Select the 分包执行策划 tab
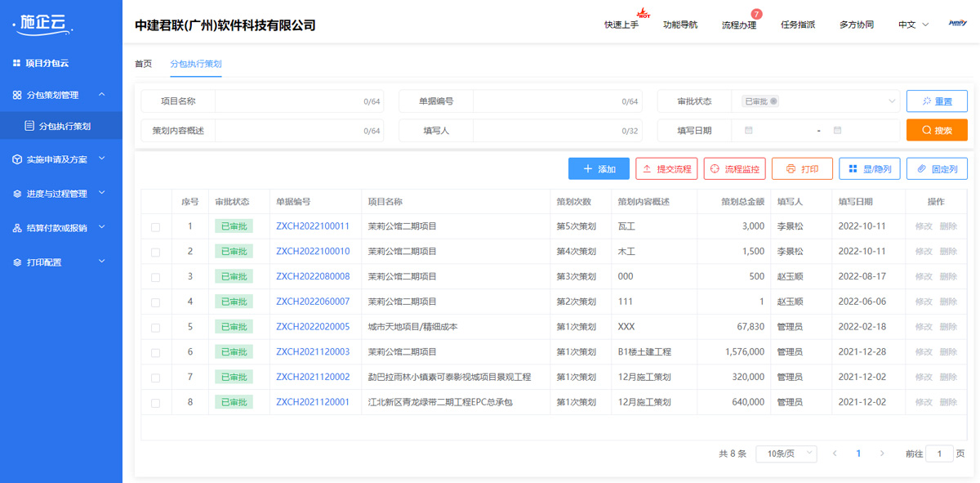980x483 pixels. point(195,64)
